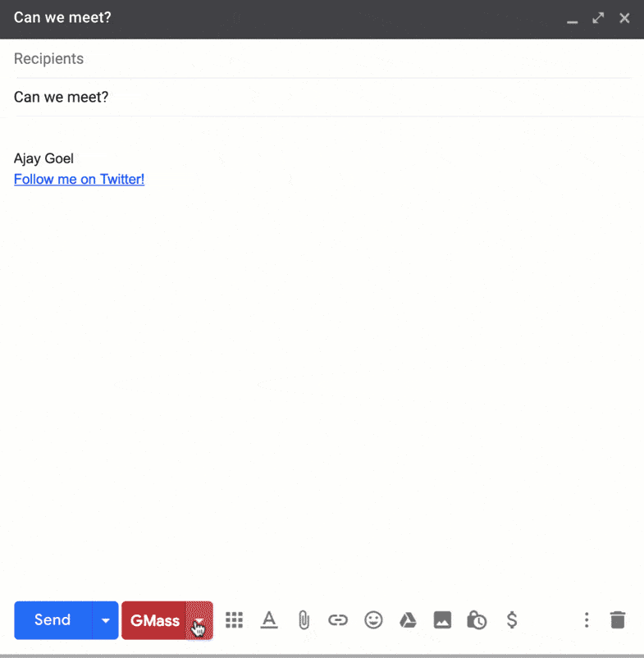Expand the Send button dropdown arrow
This screenshot has height=658, width=644.
(106, 620)
